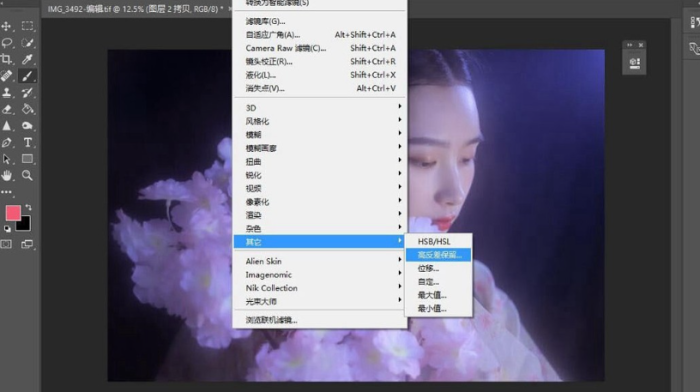700x392 pixels.
Task: Select the Eyedropper tool
Action: tap(27, 59)
